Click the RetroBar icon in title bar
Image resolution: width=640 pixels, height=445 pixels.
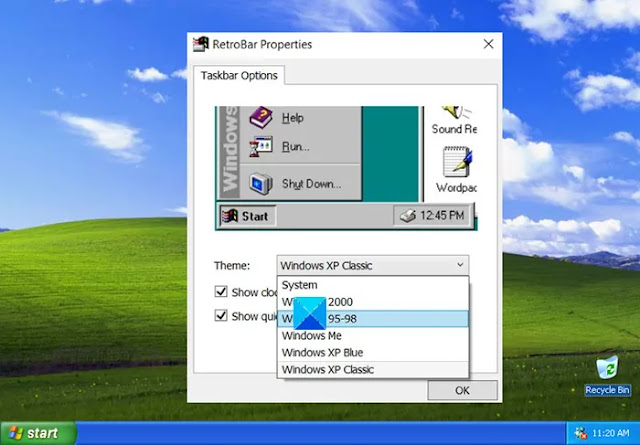200,44
